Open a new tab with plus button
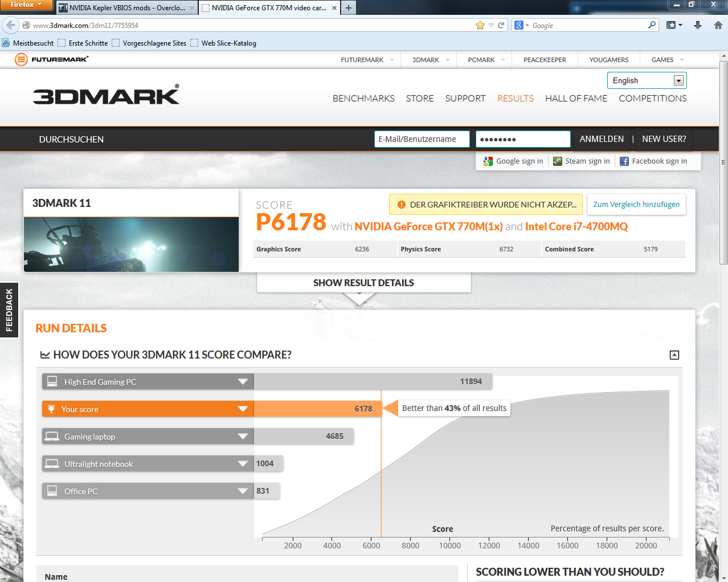Screen dimensions: 728x582 pos(349,8)
